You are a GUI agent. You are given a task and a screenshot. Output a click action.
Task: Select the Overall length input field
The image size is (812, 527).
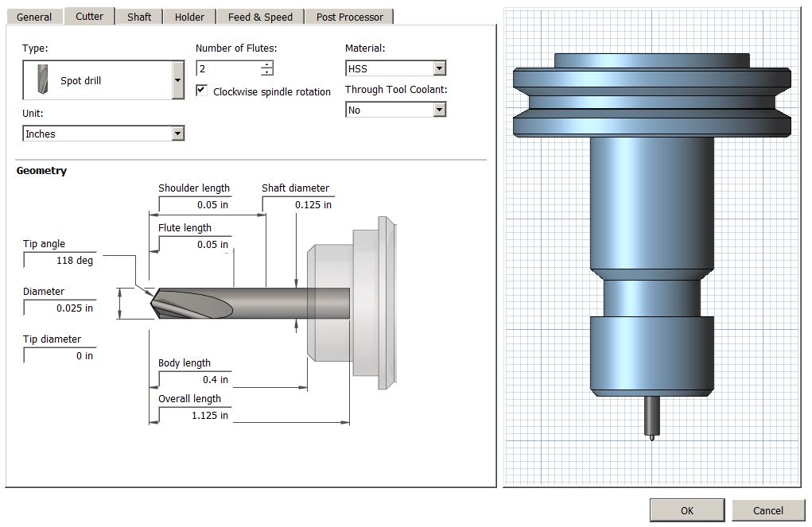pos(195,415)
